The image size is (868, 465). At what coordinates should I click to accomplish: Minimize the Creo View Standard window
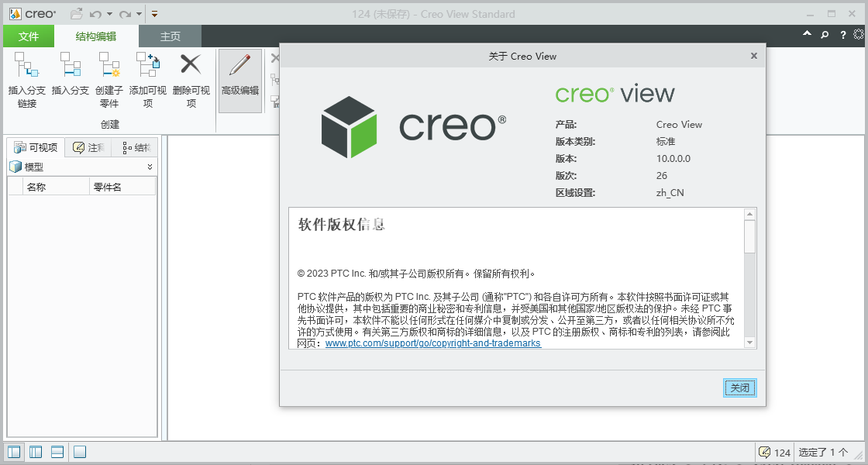(x=809, y=14)
